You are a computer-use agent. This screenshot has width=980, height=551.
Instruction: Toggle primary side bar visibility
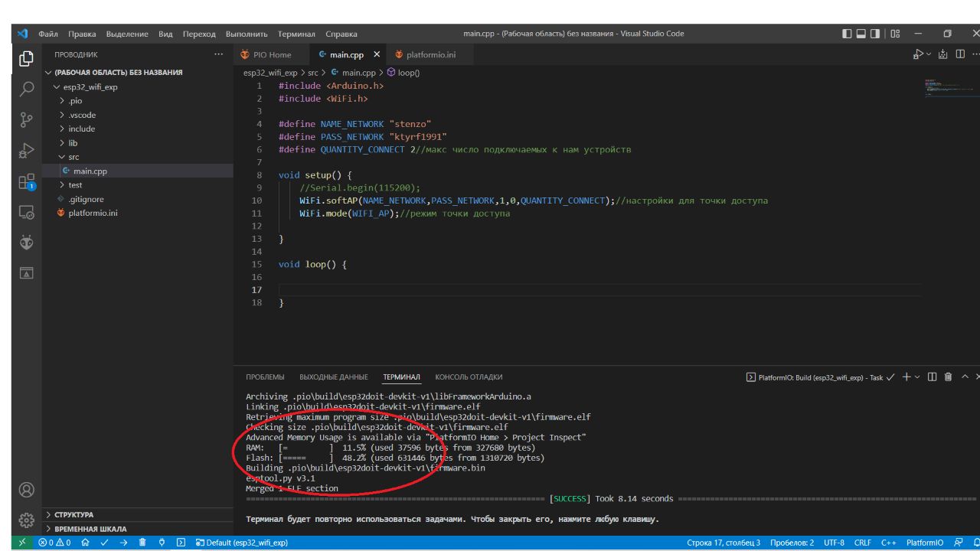(x=847, y=34)
